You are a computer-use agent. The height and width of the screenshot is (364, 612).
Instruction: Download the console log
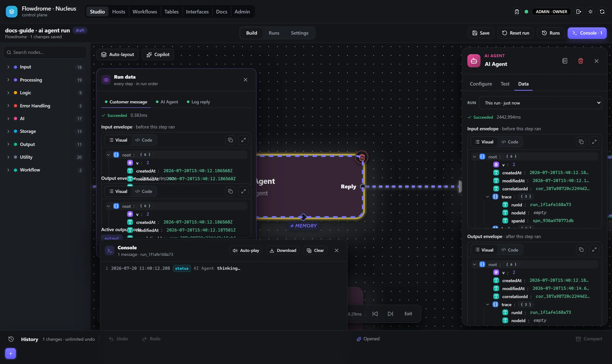pyautogui.click(x=283, y=250)
